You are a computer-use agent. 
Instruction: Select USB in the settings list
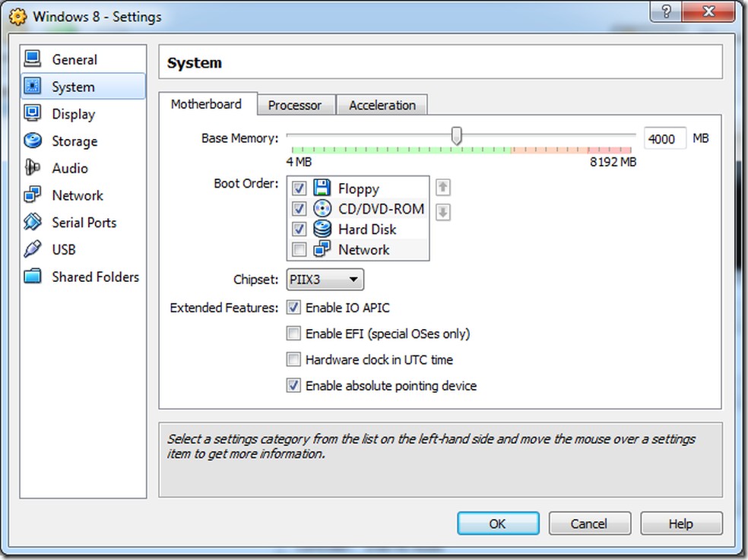[83, 249]
